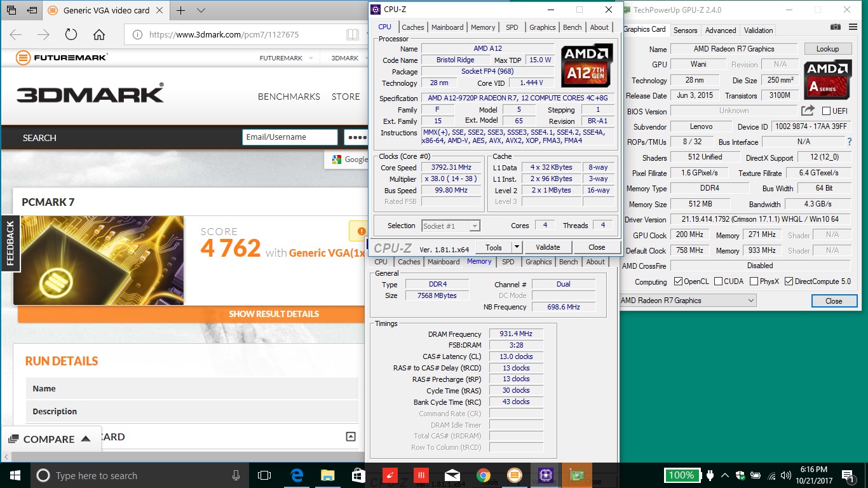This screenshot has width=868, height=488.
Task: Toggle the PhysX checkbox
Action: tap(754, 281)
